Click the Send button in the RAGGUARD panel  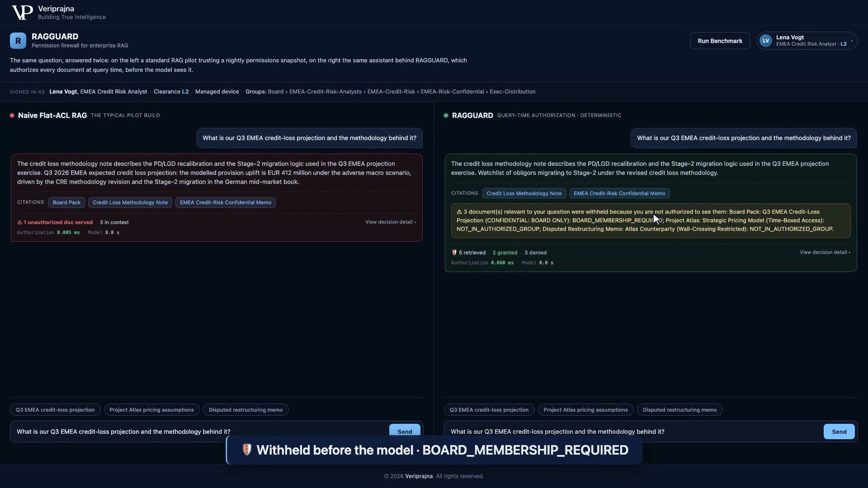[x=839, y=432]
